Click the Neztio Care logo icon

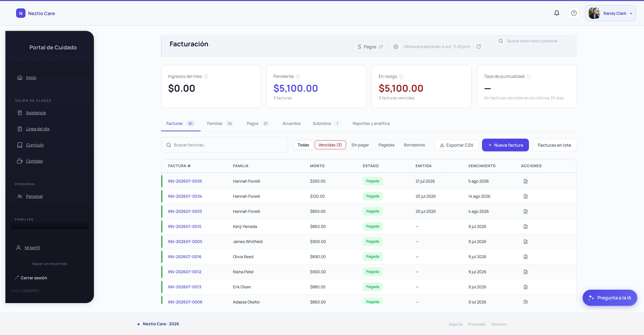21,13
